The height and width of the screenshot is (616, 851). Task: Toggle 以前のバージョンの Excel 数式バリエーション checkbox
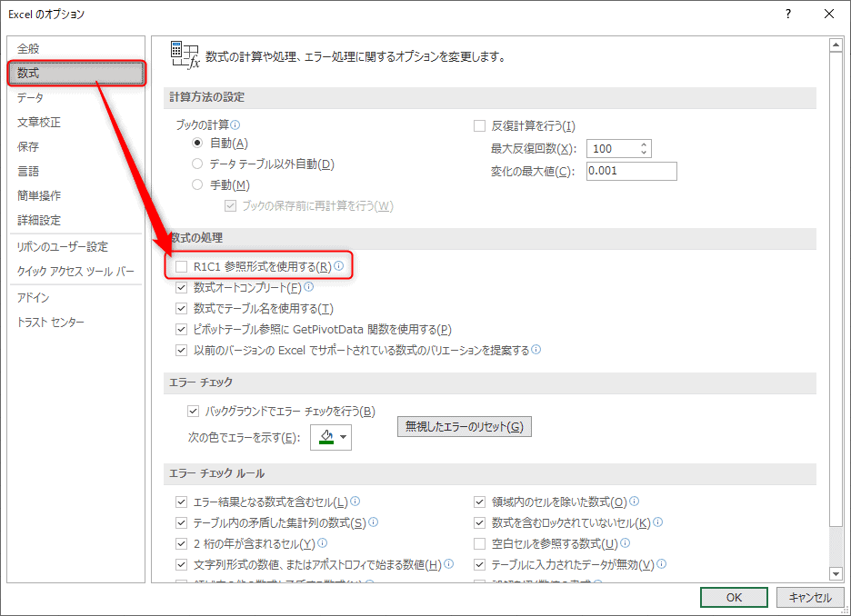(181, 351)
